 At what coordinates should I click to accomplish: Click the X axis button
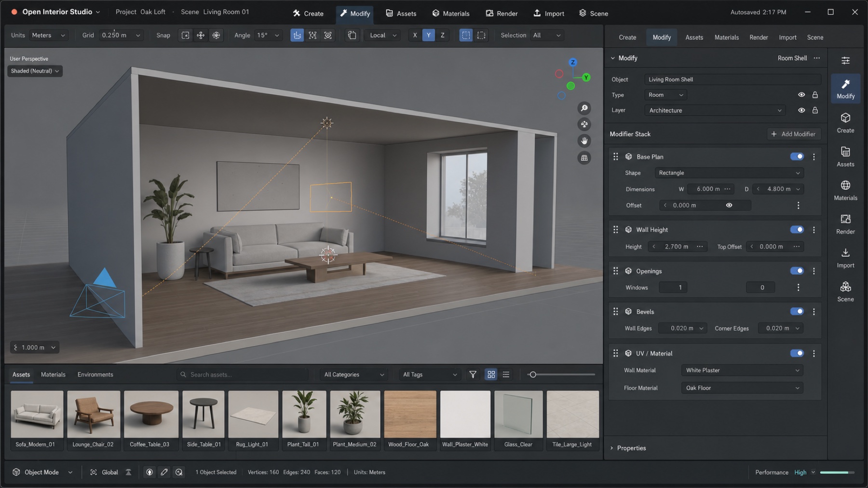(x=415, y=35)
